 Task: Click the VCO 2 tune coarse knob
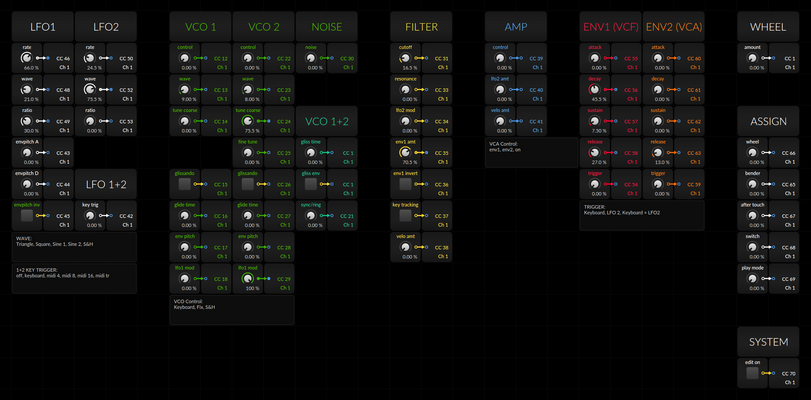point(248,121)
